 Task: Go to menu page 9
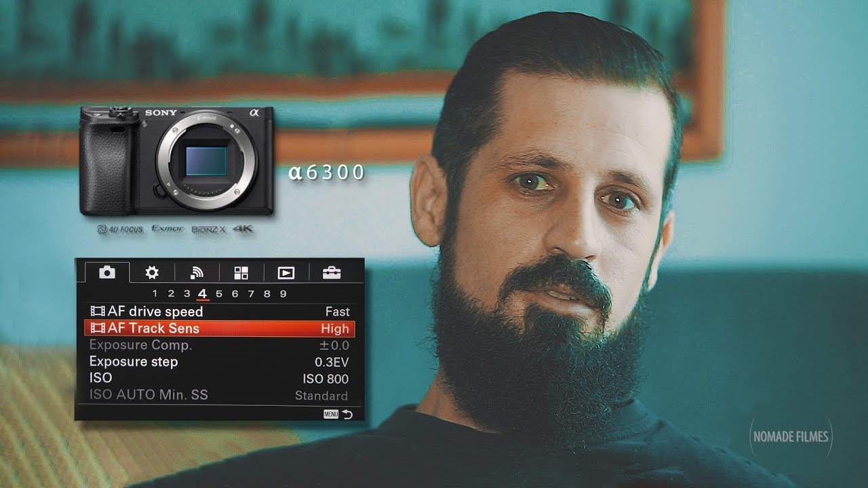283,293
